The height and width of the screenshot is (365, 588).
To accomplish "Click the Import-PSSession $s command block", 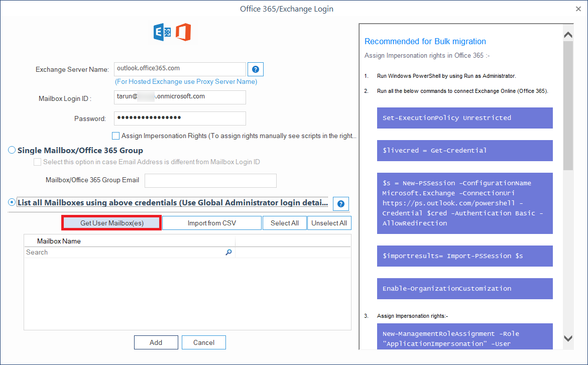I will click(464, 256).
